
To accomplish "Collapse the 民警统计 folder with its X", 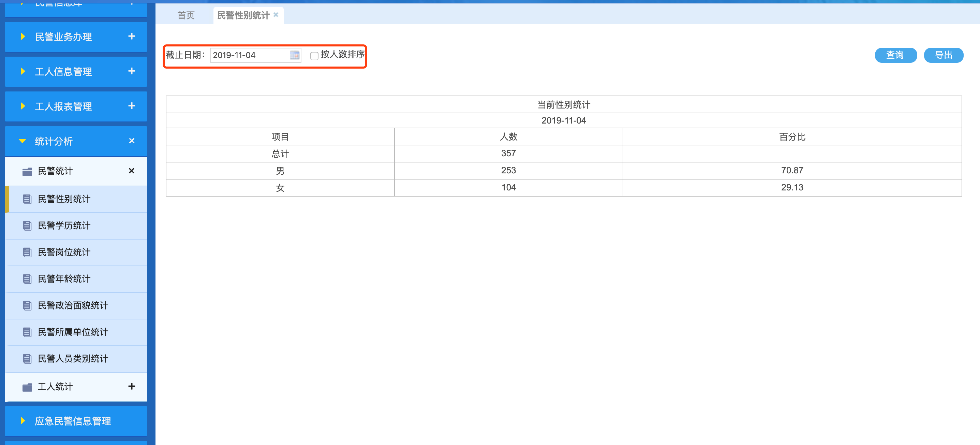I will 132,171.
